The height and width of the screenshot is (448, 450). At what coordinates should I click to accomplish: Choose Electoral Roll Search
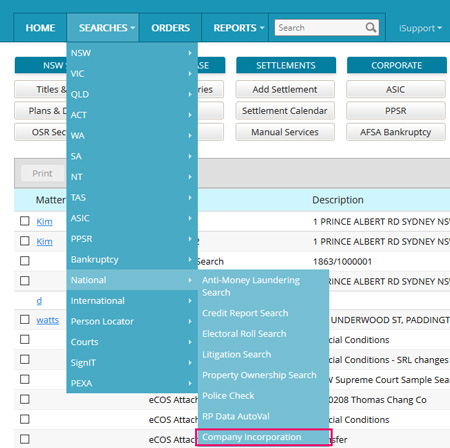pyautogui.click(x=263, y=334)
